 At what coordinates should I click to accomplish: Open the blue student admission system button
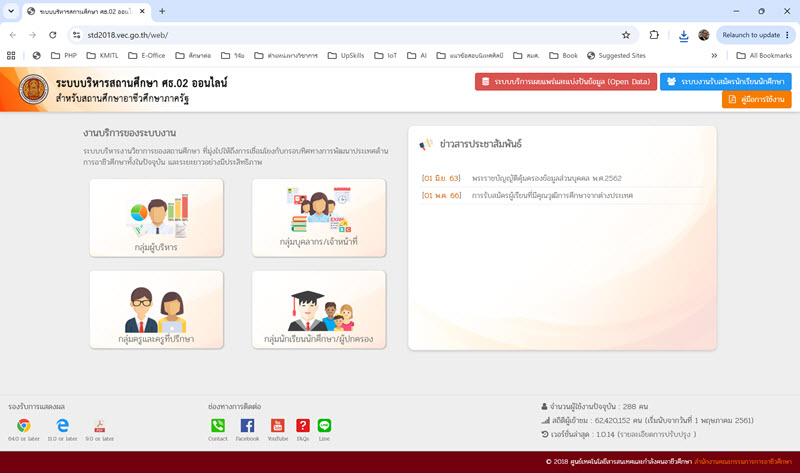tap(726, 82)
